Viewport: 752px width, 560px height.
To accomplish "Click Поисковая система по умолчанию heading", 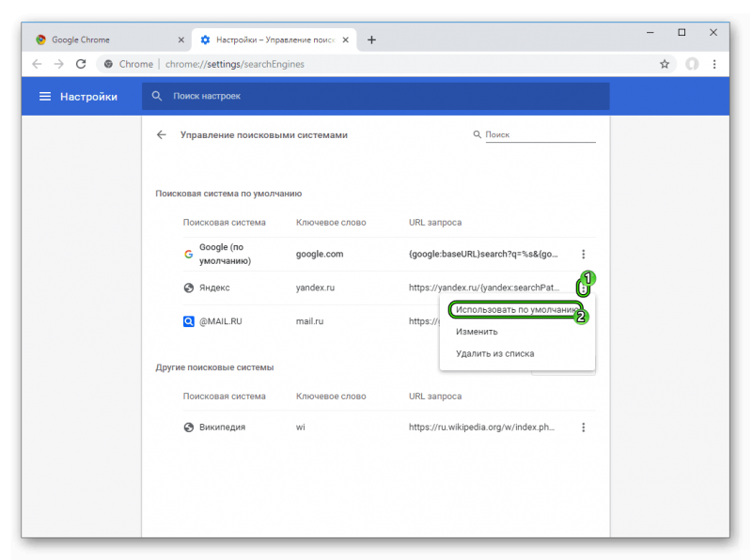I will click(x=228, y=194).
